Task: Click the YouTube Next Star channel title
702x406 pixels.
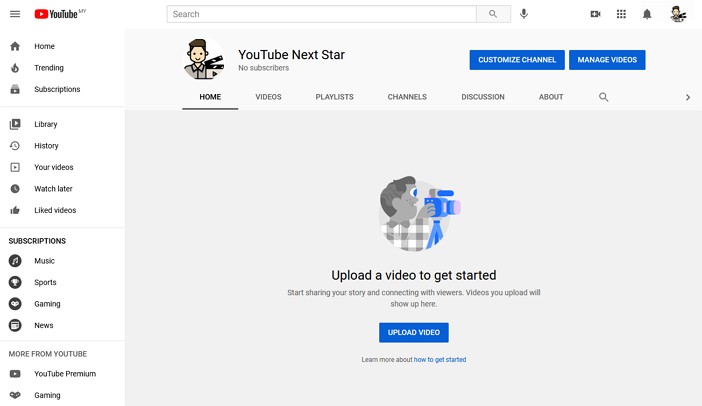Action: (x=291, y=55)
